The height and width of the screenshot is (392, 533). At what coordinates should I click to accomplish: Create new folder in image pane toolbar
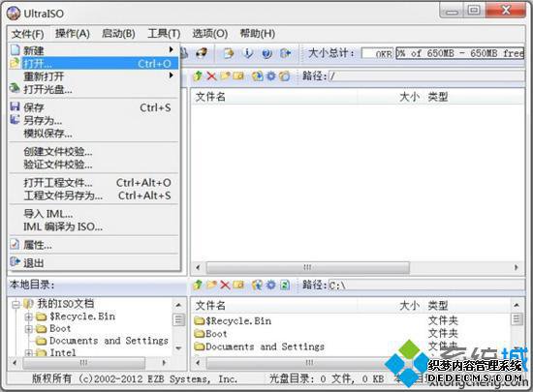[x=225, y=76]
